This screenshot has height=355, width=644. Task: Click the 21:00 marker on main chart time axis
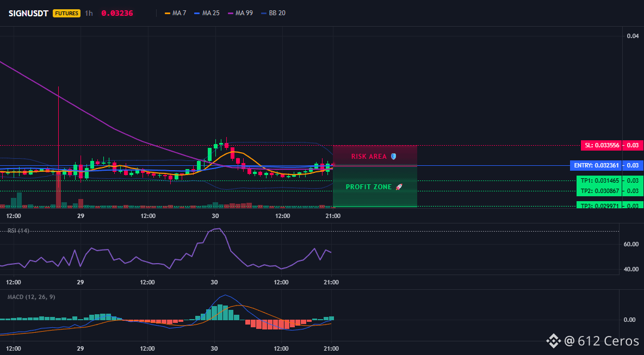point(333,216)
